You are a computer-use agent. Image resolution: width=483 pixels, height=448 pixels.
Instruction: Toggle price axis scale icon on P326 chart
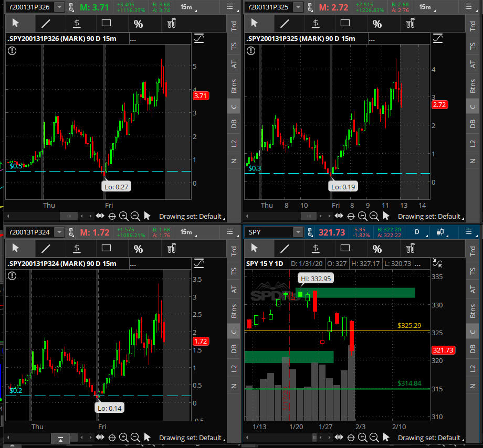(199, 39)
